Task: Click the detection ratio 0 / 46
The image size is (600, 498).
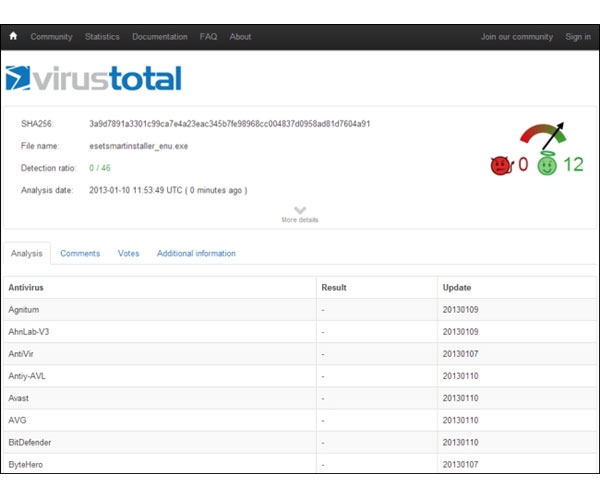Action: [x=100, y=168]
